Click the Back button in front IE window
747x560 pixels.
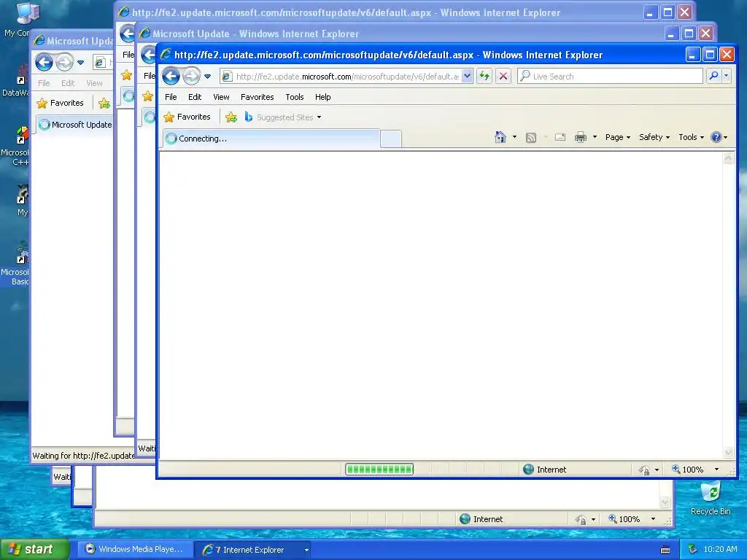pyautogui.click(x=171, y=76)
